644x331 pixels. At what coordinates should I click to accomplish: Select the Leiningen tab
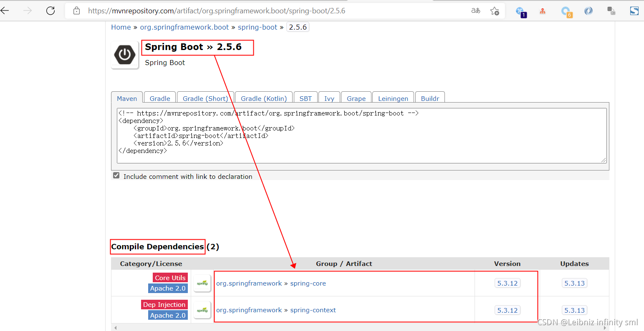click(393, 98)
